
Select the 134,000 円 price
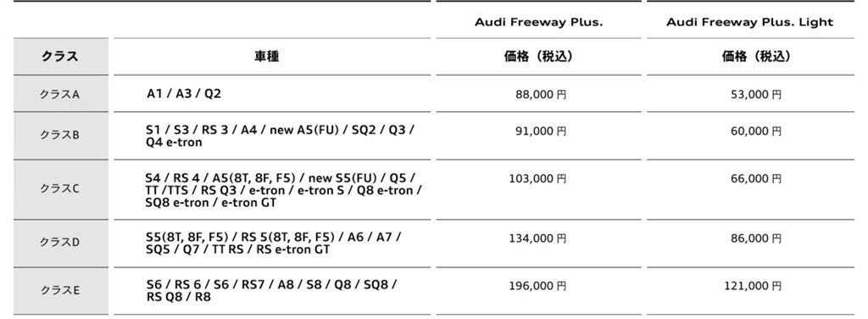click(537, 238)
